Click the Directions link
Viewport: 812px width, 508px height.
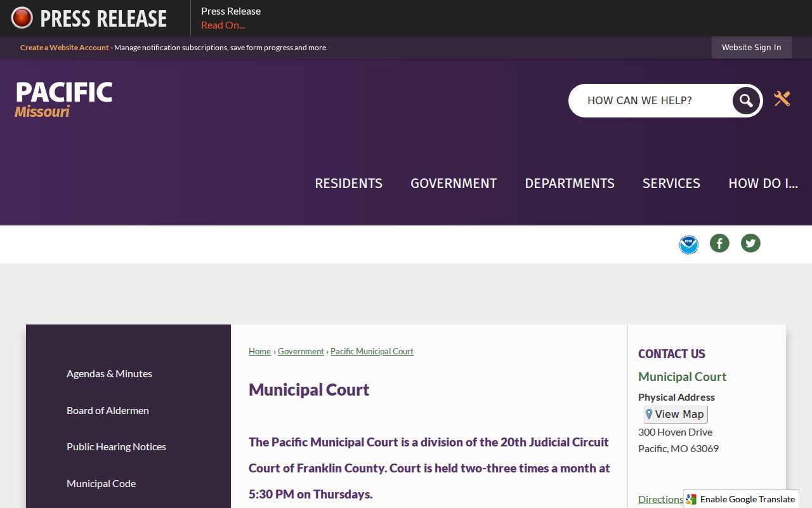tap(660, 499)
